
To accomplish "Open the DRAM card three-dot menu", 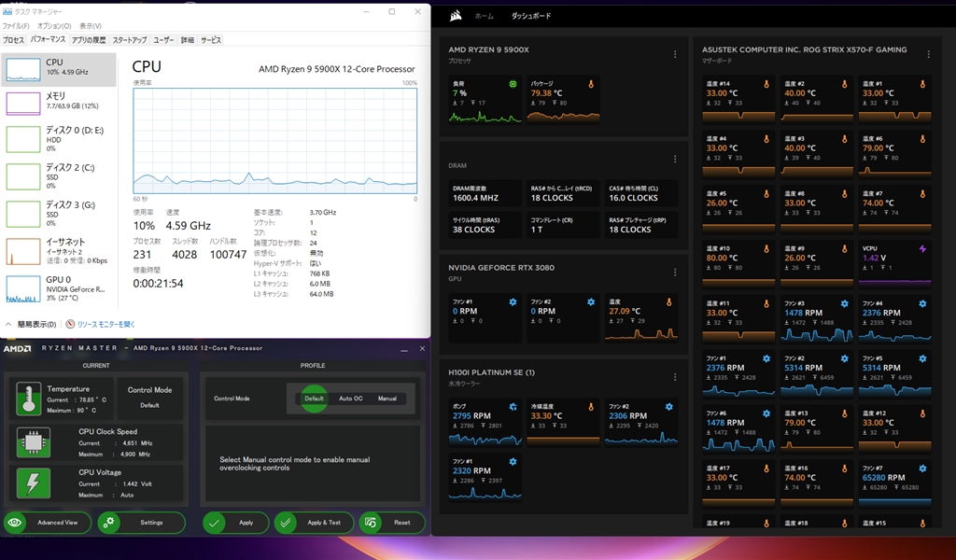I will click(675, 159).
